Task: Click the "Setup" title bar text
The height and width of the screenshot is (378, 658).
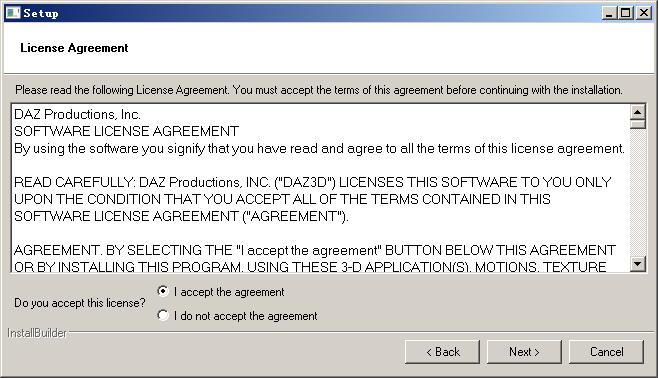Action: point(41,13)
